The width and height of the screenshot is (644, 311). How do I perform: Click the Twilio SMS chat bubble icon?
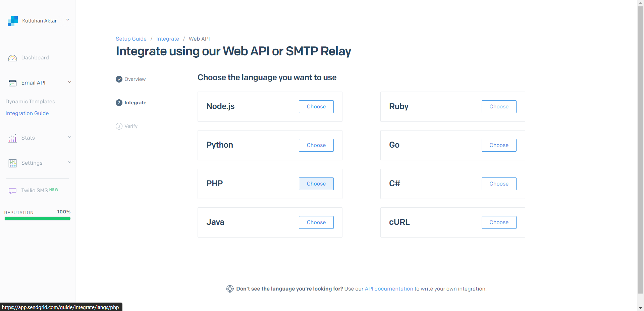point(12,191)
